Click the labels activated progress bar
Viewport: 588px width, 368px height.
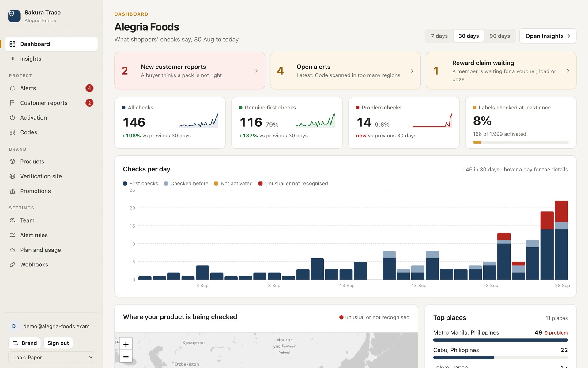(x=521, y=142)
